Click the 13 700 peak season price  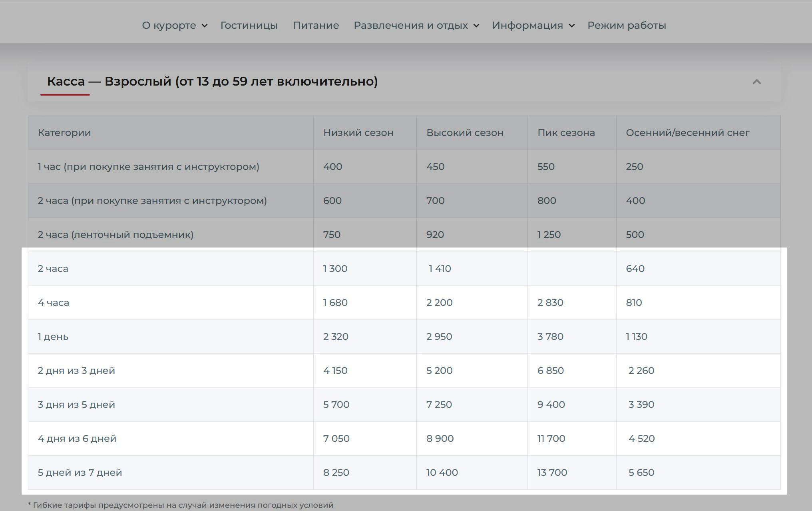[552, 473]
